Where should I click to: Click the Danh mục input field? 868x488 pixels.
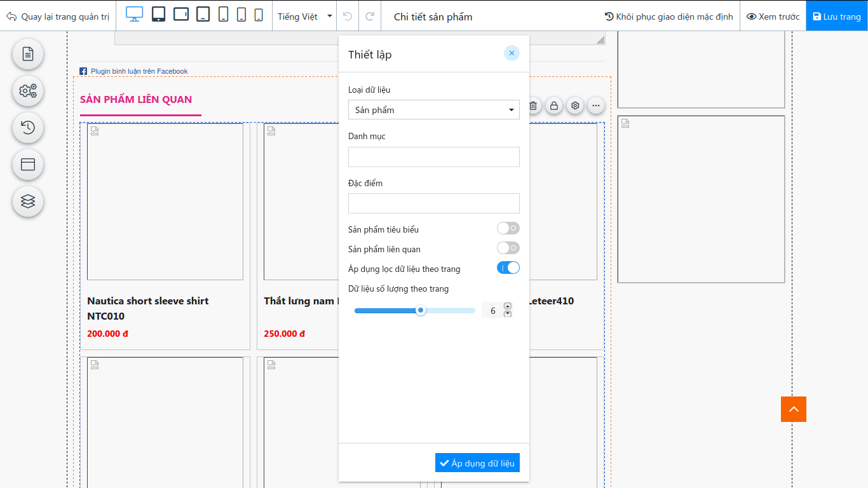434,157
